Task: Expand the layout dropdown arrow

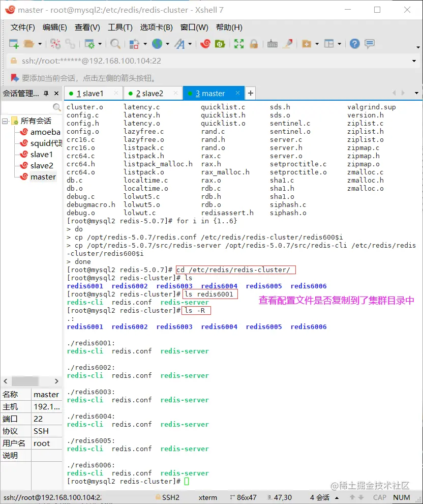Action: click(340, 44)
